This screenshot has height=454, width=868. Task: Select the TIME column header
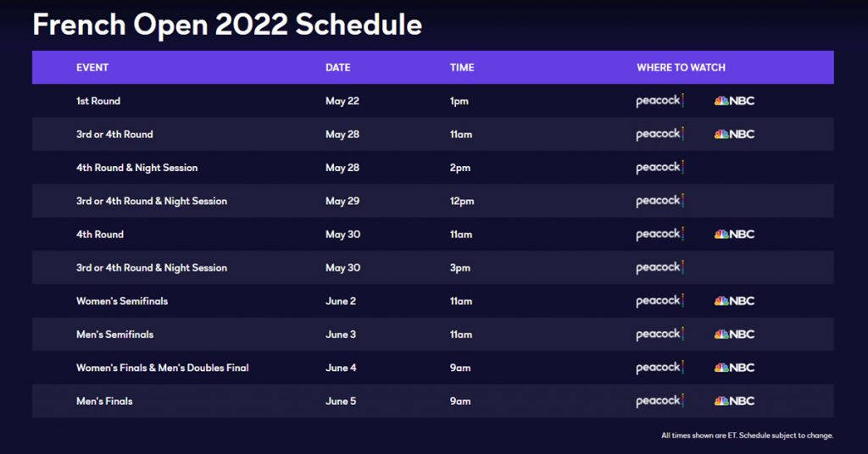click(x=462, y=68)
